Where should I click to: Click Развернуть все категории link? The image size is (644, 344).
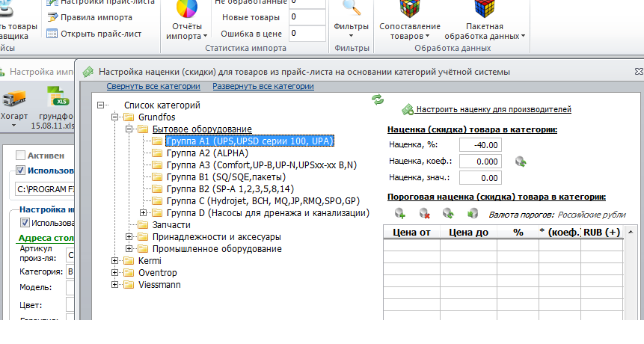pos(263,86)
